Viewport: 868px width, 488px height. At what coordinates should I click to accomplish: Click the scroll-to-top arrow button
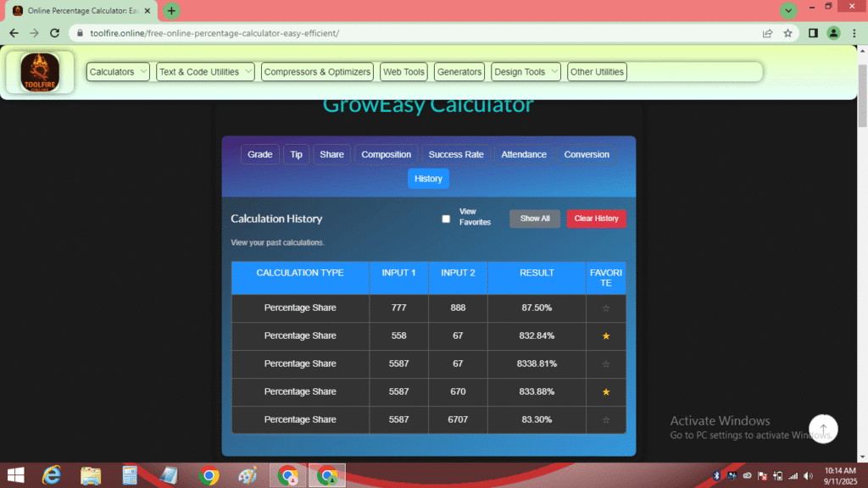click(x=822, y=429)
